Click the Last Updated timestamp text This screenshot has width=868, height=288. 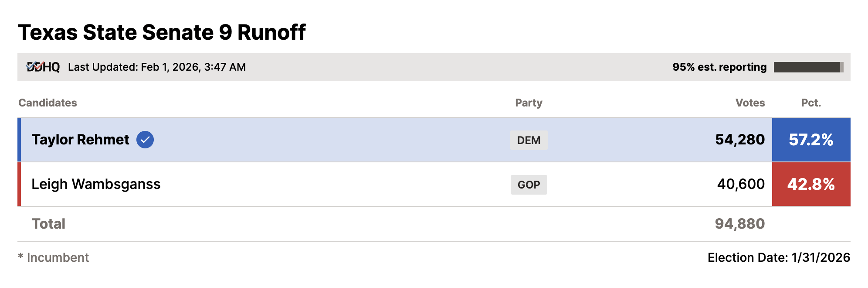[157, 67]
